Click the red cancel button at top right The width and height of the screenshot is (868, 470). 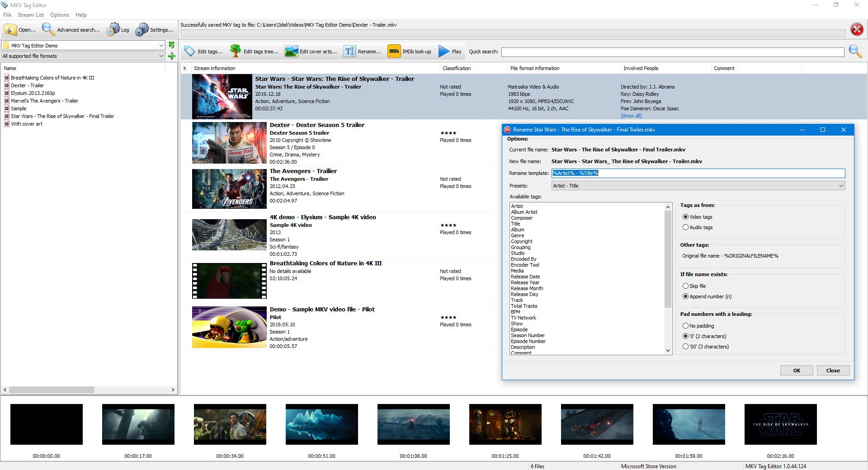tap(857, 29)
